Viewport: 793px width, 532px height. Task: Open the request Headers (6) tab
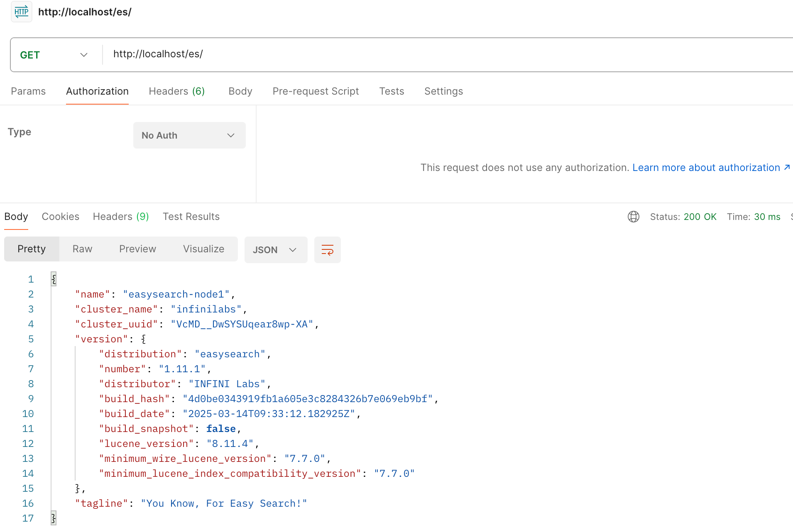click(x=177, y=91)
